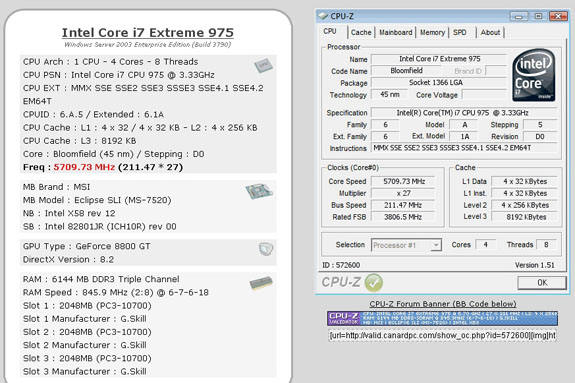Image resolution: width=575 pixels, height=383 pixels.
Task: Go to the SPD tab
Action: point(459,32)
